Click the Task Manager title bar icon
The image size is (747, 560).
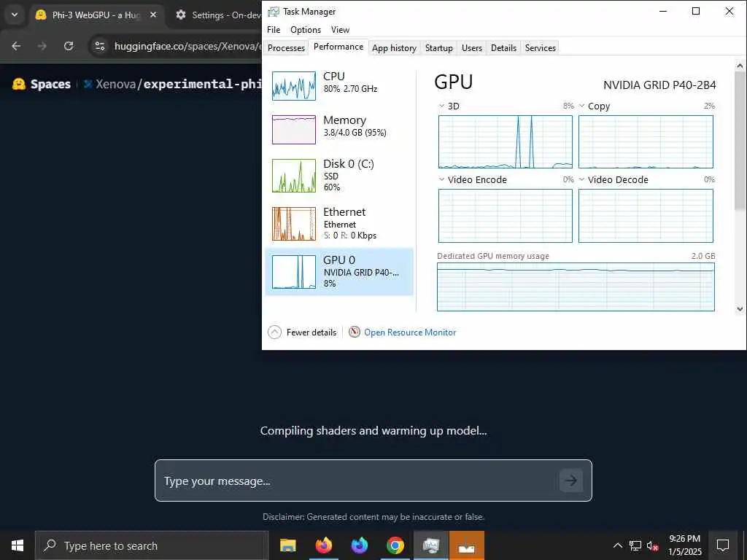[274, 12]
